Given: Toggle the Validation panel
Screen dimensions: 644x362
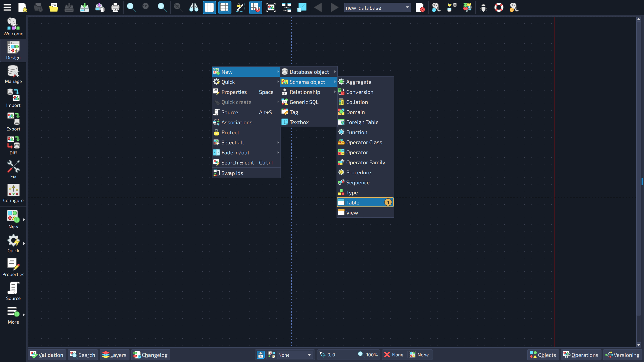Looking at the screenshot, I should coord(47,355).
